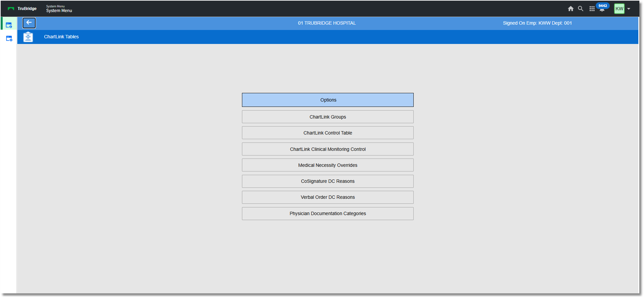Open ChartLink Clinical Monitoring Control
The height and width of the screenshot is (298, 644).
328,149
